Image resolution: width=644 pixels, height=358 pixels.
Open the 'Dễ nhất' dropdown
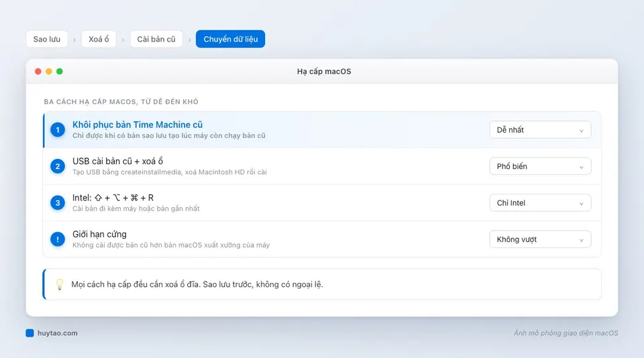[x=540, y=130]
